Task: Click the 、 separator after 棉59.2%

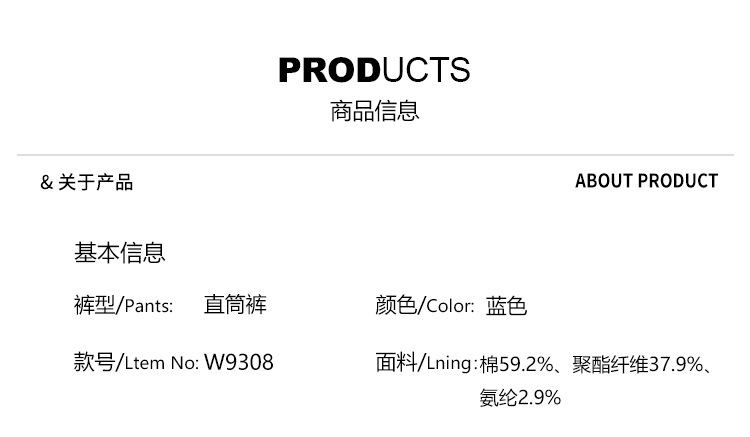Action: click(x=561, y=366)
